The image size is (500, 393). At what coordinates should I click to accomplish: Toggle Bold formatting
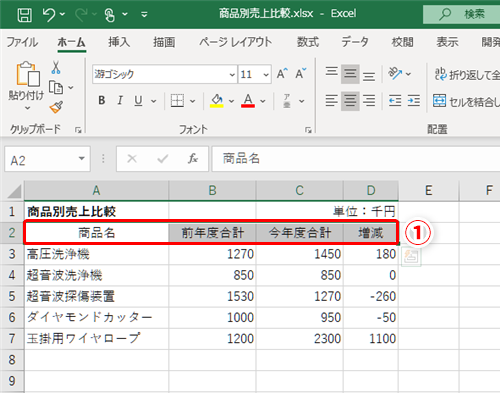click(x=102, y=100)
